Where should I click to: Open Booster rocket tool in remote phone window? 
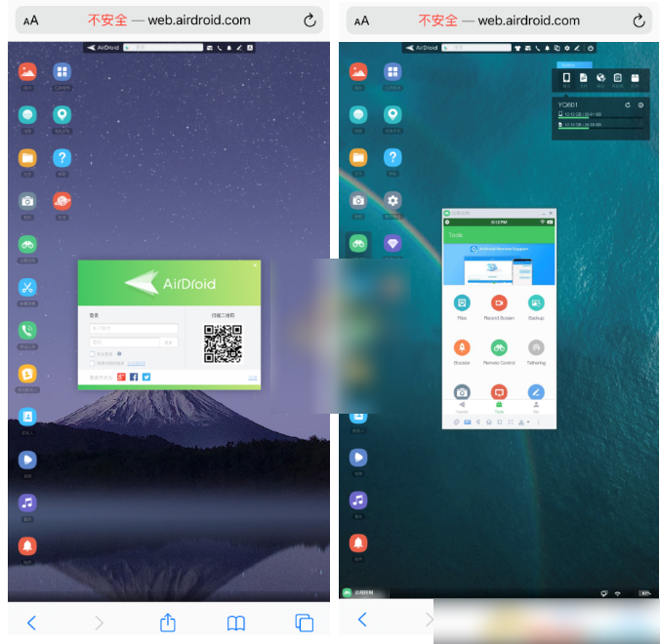[x=462, y=348]
